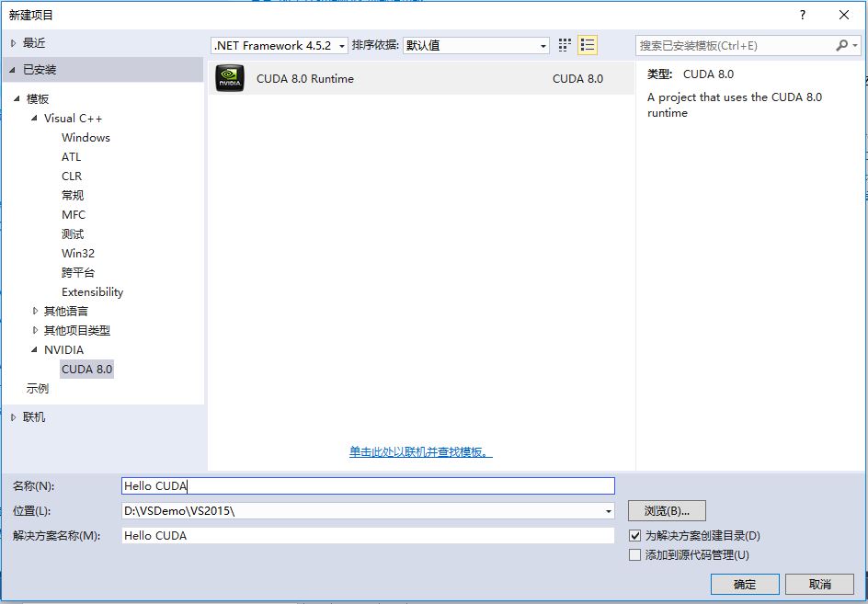868x604 pixels.
Task: Open the dialog help question mark
Action: tap(803, 15)
